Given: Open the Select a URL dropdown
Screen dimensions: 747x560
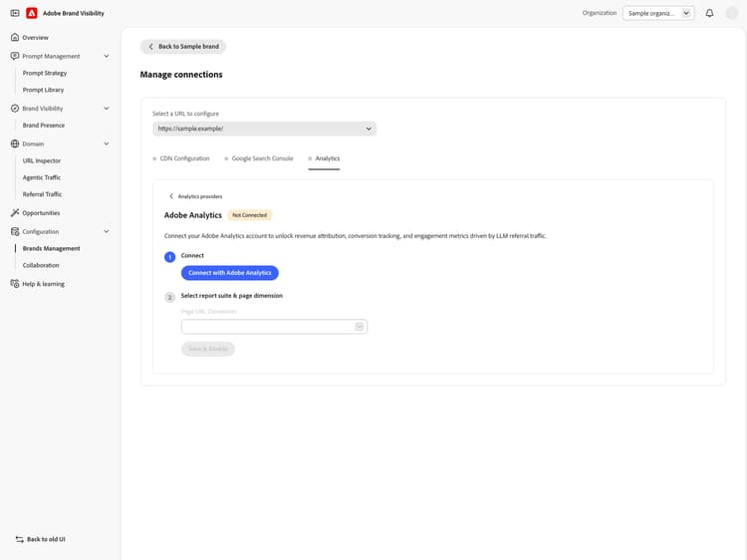Looking at the screenshot, I should (264, 129).
